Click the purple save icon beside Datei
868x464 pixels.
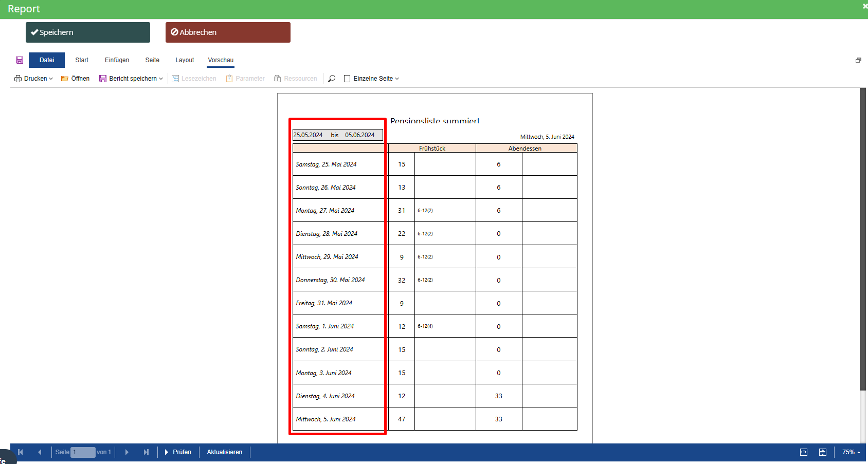20,60
